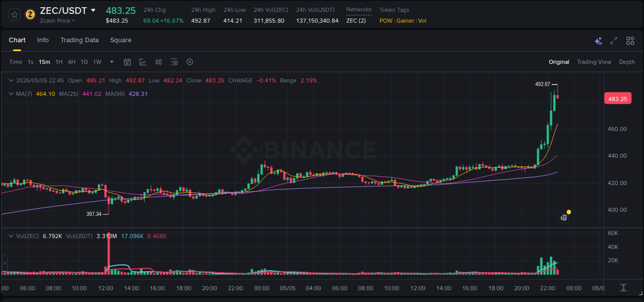This screenshot has width=644, height=302.
Task: Switch to the Original chart view
Action: pyautogui.click(x=559, y=62)
